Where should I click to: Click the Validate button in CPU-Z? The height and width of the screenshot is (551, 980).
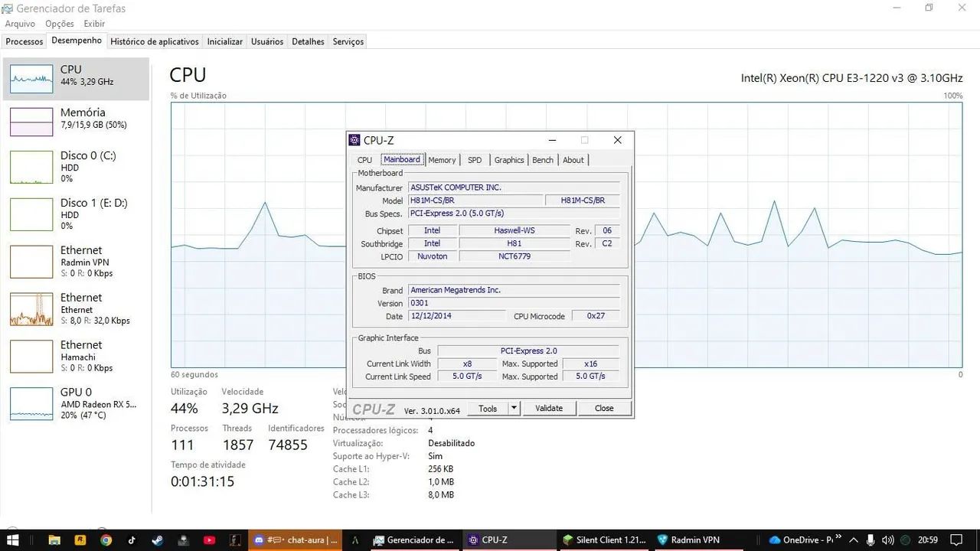coord(549,408)
